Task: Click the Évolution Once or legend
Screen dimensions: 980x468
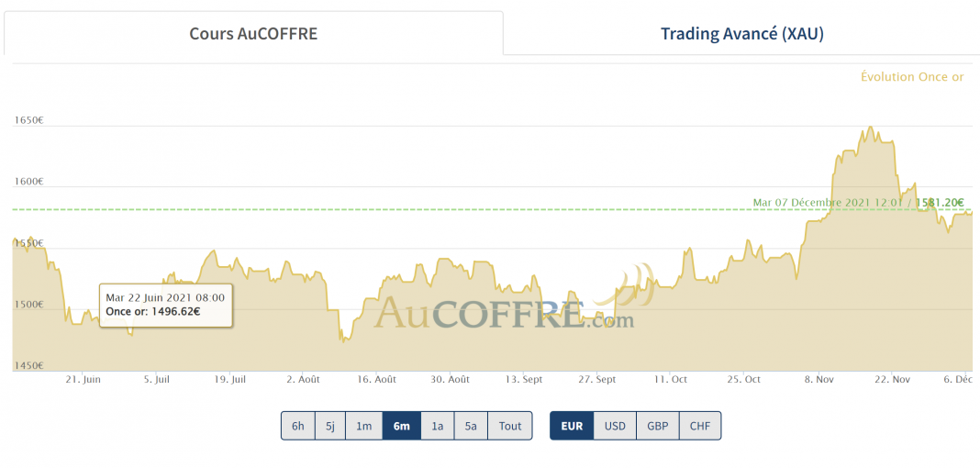Action: point(912,77)
